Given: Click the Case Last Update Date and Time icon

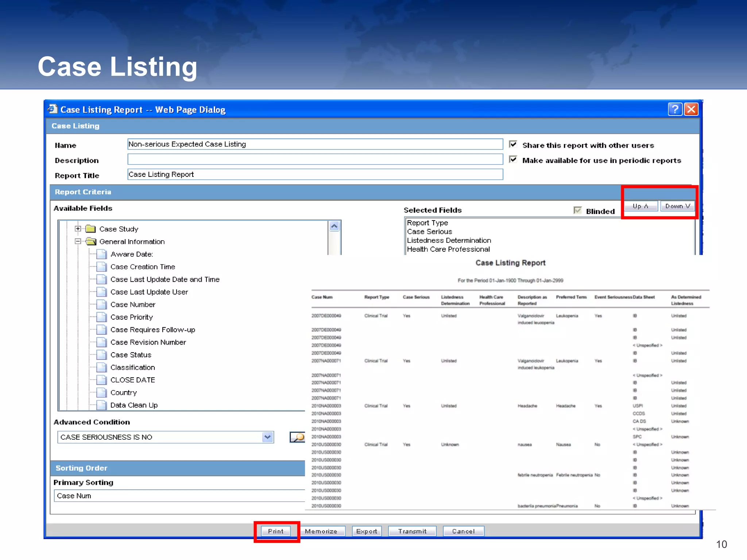Looking at the screenshot, I should click(102, 279).
